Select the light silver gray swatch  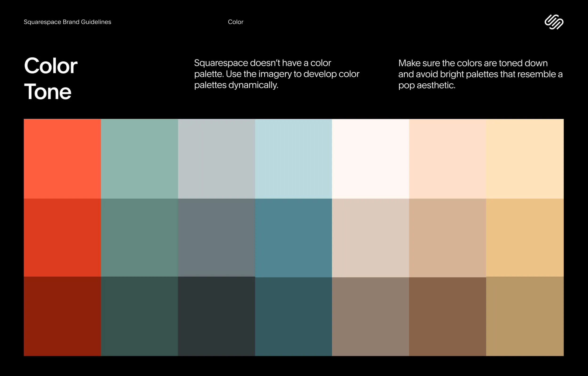tap(216, 159)
